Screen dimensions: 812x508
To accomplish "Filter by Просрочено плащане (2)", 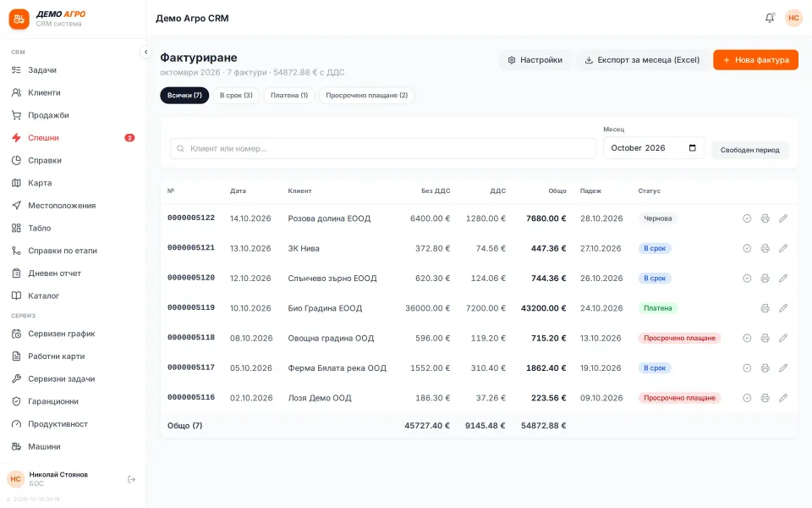I will coord(366,96).
